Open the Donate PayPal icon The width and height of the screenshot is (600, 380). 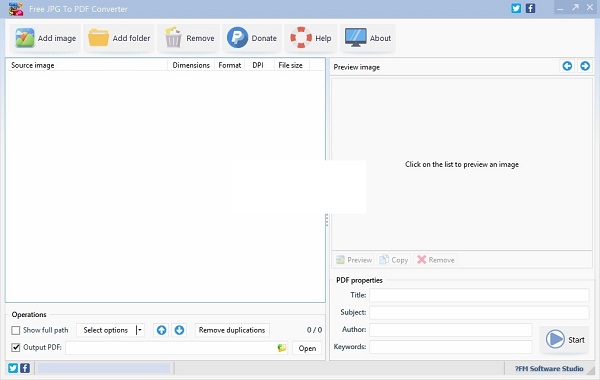pyautogui.click(x=237, y=38)
